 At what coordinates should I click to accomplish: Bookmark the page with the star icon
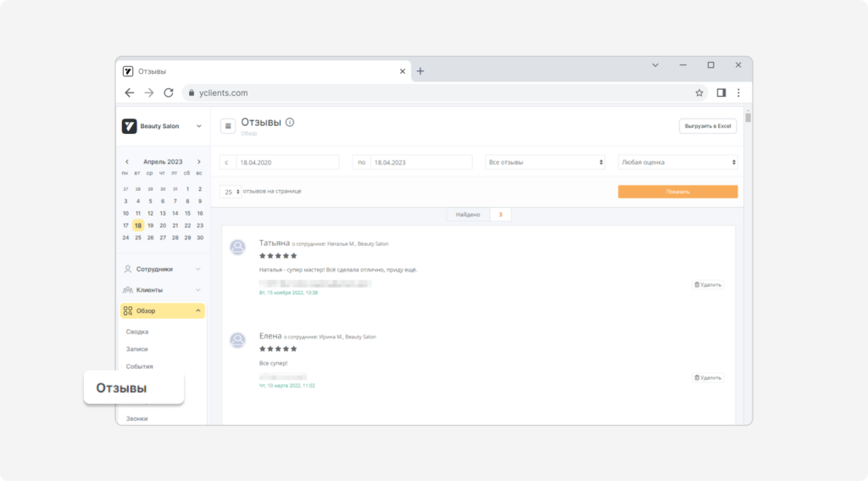699,93
